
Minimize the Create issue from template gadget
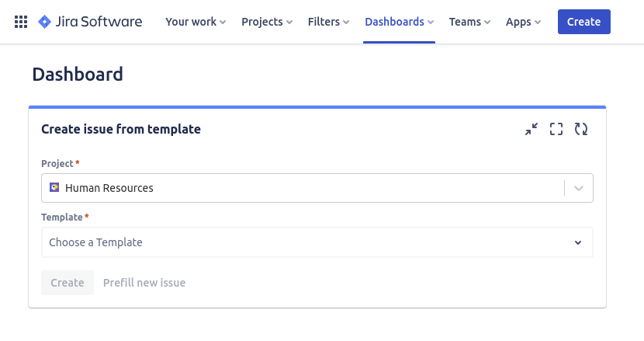click(x=531, y=129)
